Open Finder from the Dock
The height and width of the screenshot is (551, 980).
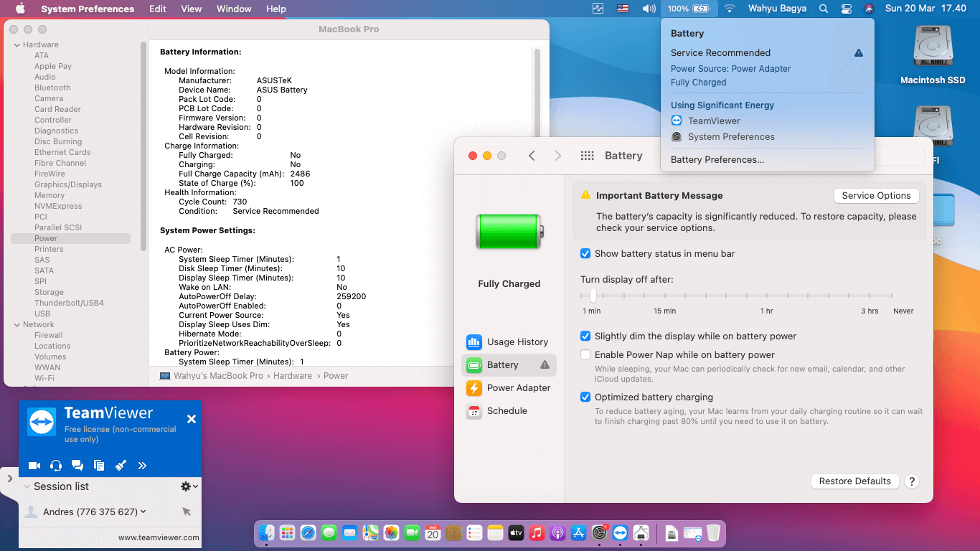coord(266,532)
